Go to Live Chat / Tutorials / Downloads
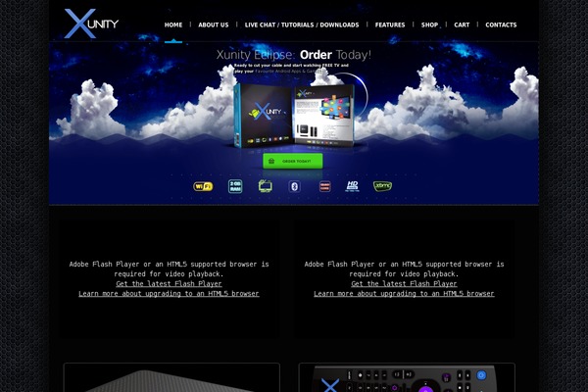The width and height of the screenshot is (588, 392). point(302,24)
